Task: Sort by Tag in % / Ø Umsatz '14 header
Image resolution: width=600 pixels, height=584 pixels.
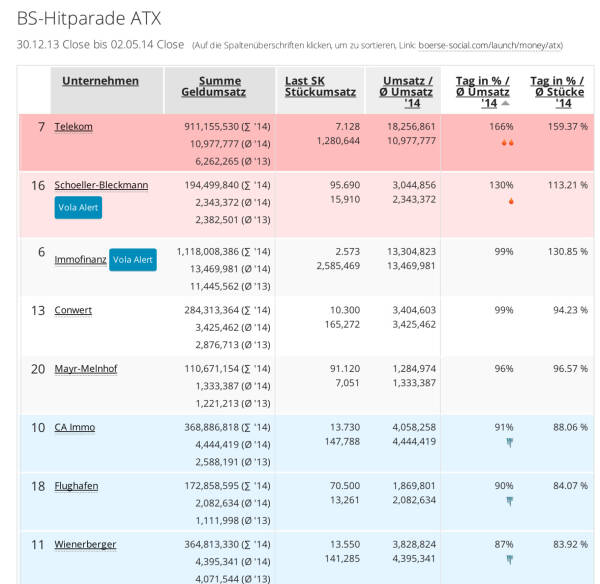Action: 483,92
